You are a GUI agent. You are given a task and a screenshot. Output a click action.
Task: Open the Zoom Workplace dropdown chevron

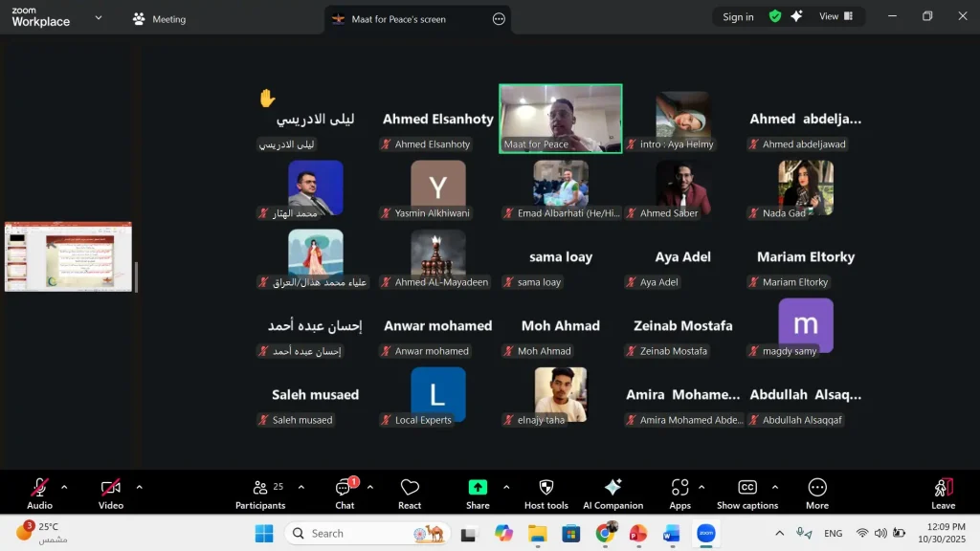99,18
